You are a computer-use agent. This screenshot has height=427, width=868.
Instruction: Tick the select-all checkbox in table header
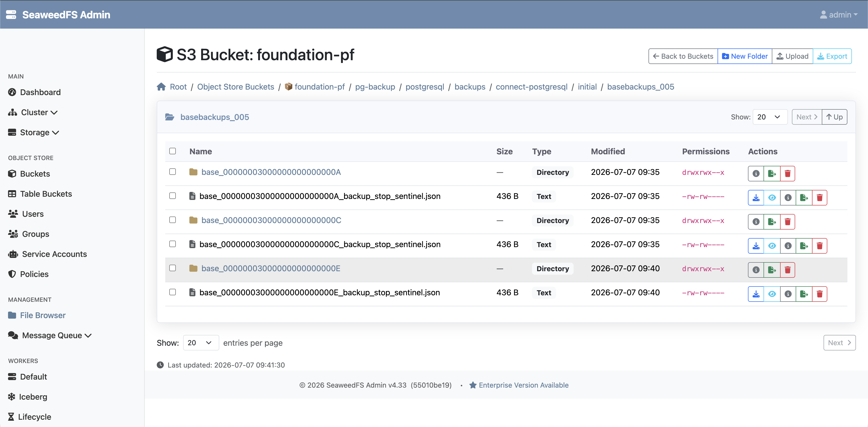tap(173, 151)
